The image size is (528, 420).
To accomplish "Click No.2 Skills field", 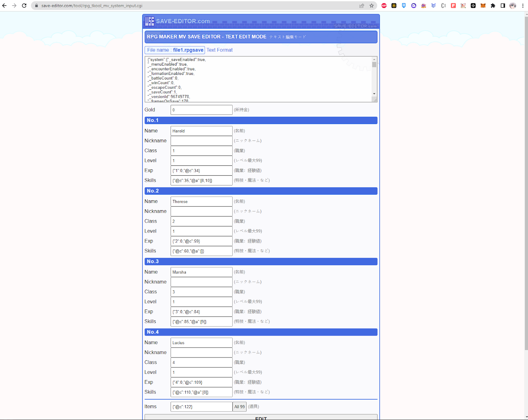I will [201, 251].
